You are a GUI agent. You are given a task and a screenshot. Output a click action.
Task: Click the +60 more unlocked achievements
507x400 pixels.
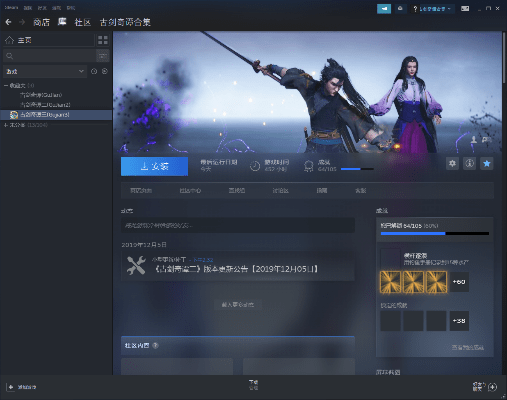coord(459,282)
